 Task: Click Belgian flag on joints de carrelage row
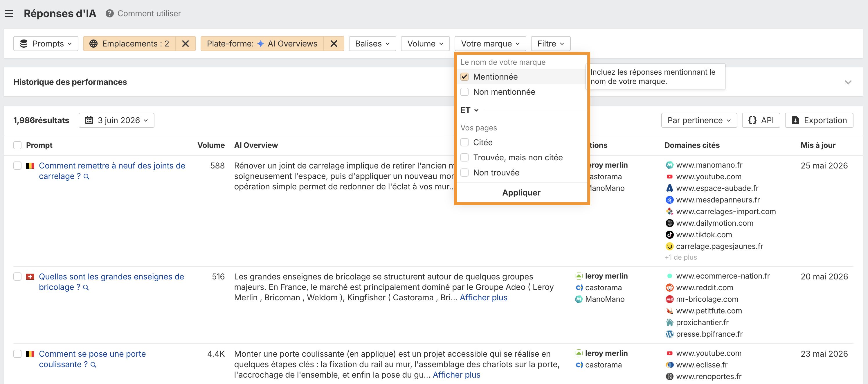point(30,166)
